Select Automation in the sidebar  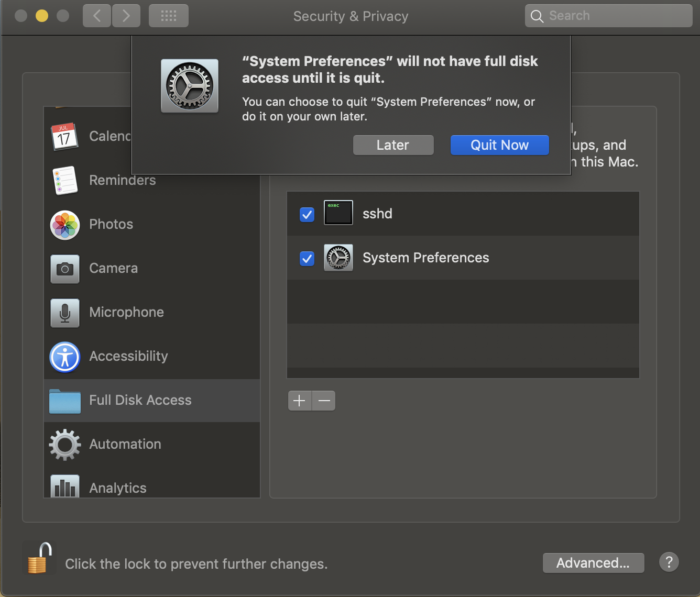click(152, 444)
